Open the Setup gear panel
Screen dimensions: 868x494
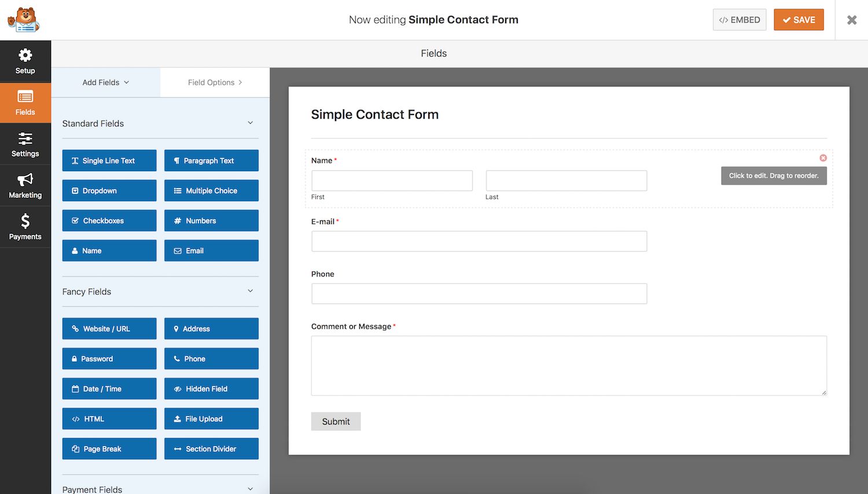point(25,61)
